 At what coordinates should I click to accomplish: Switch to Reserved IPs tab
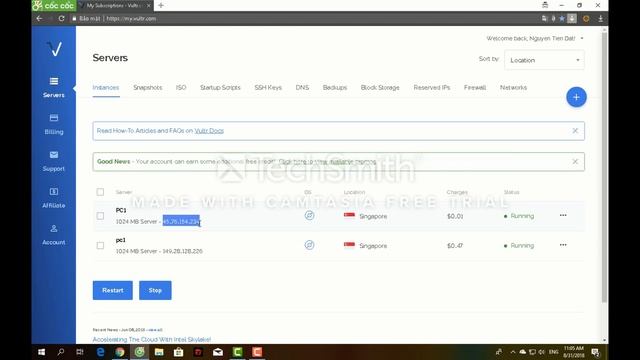[x=432, y=87]
